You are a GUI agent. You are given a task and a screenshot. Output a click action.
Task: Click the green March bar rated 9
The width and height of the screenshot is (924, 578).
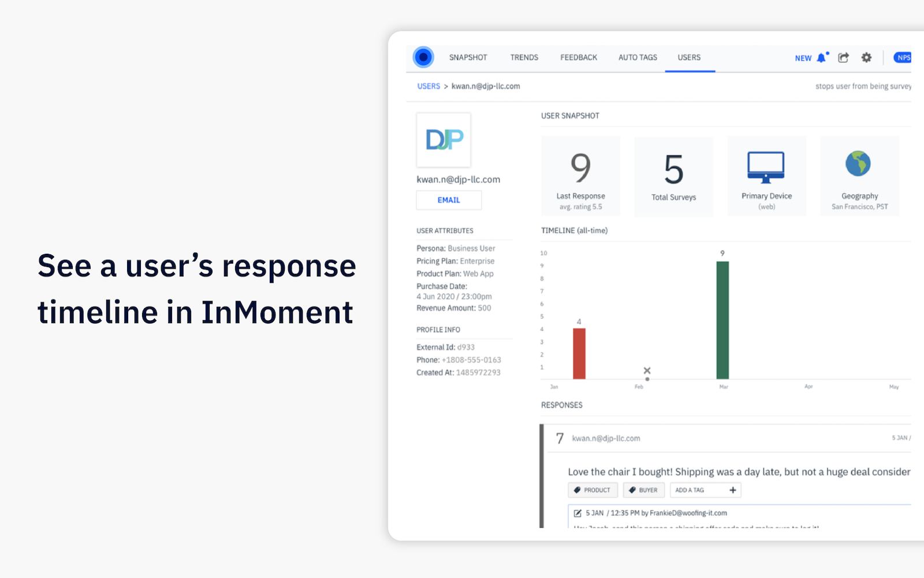(x=722, y=318)
